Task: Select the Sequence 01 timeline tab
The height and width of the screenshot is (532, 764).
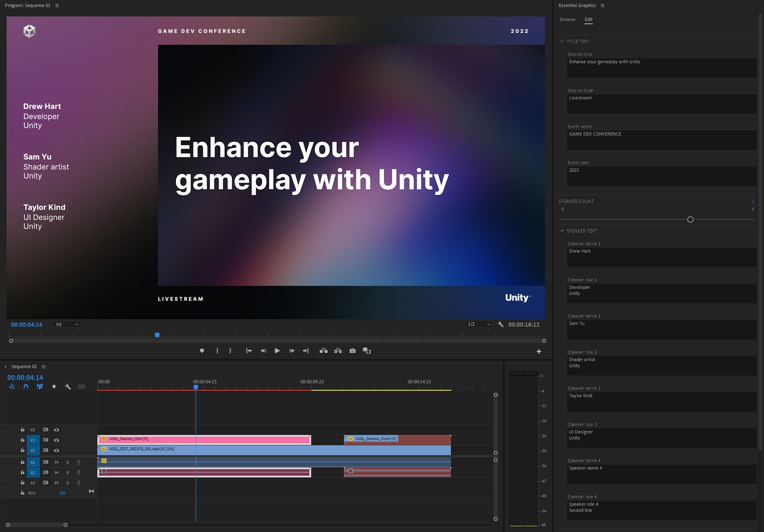Action: point(24,366)
